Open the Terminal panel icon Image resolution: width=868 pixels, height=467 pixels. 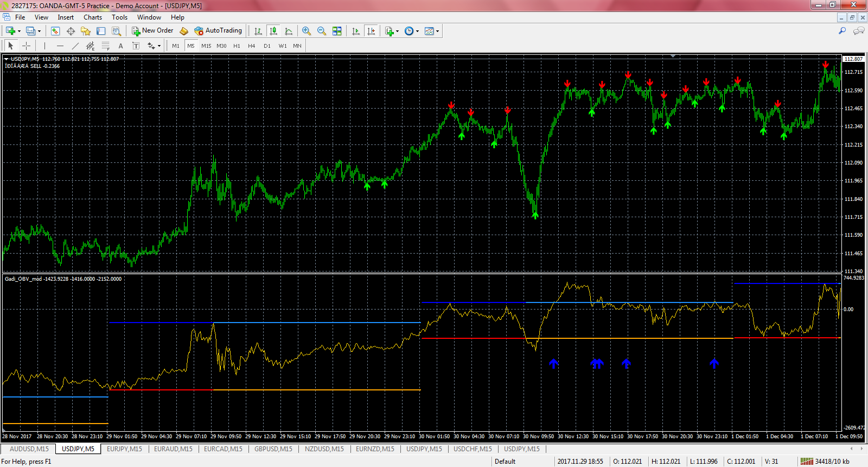[x=101, y=31]
